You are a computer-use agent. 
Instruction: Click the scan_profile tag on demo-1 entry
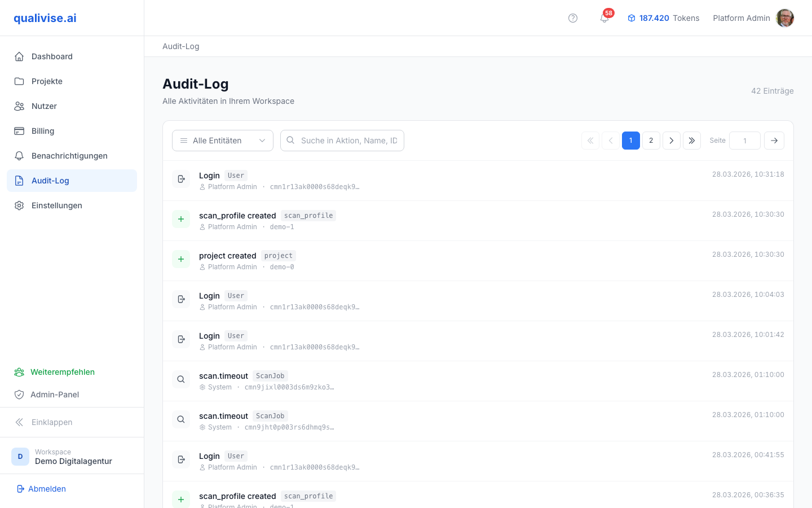[308, 216]
